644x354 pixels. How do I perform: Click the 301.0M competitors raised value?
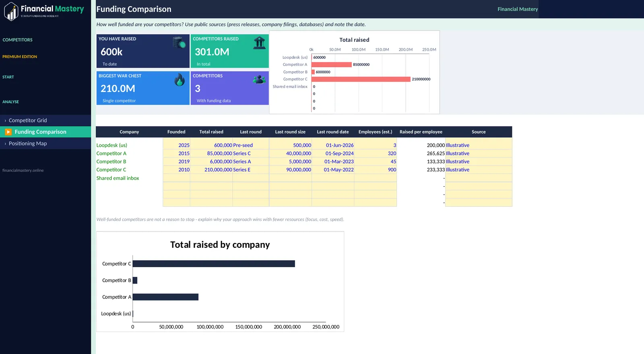212,52
